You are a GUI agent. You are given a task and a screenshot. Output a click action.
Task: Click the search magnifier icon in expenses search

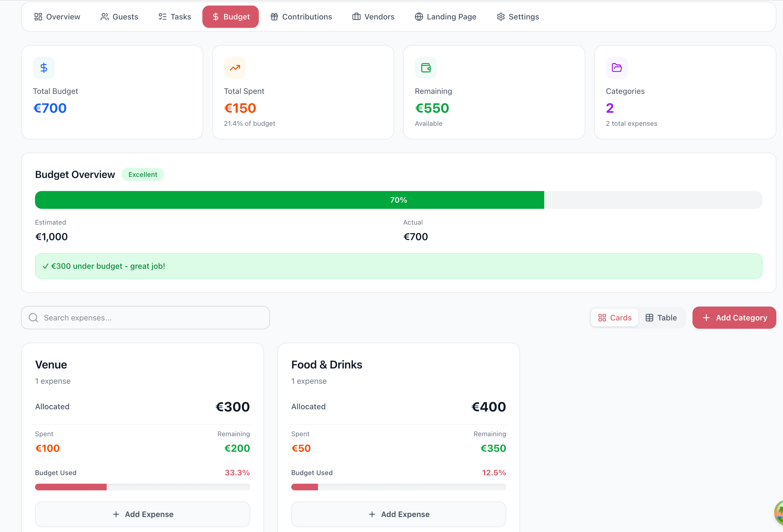tap(33, 317)
